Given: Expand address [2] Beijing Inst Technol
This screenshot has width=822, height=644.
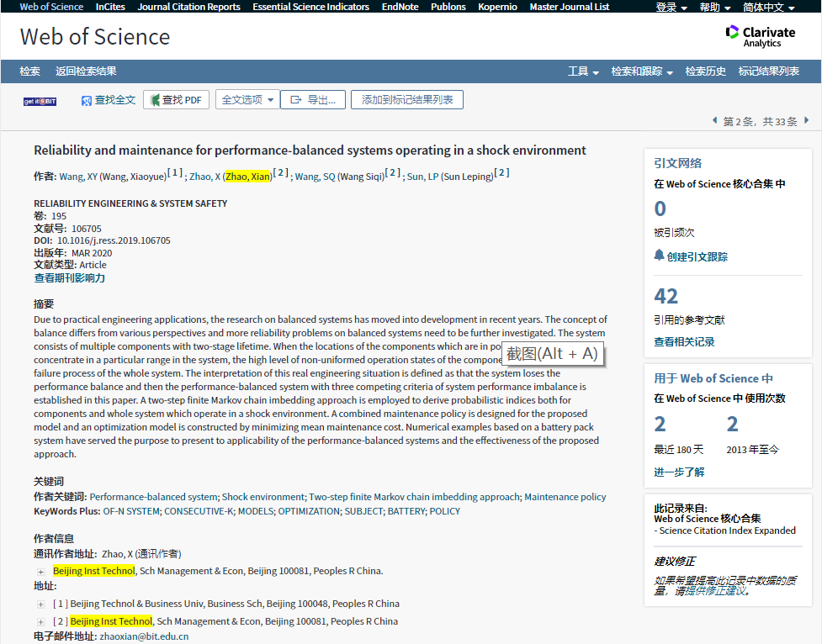Looking at the screenshot, I should 40,622.
